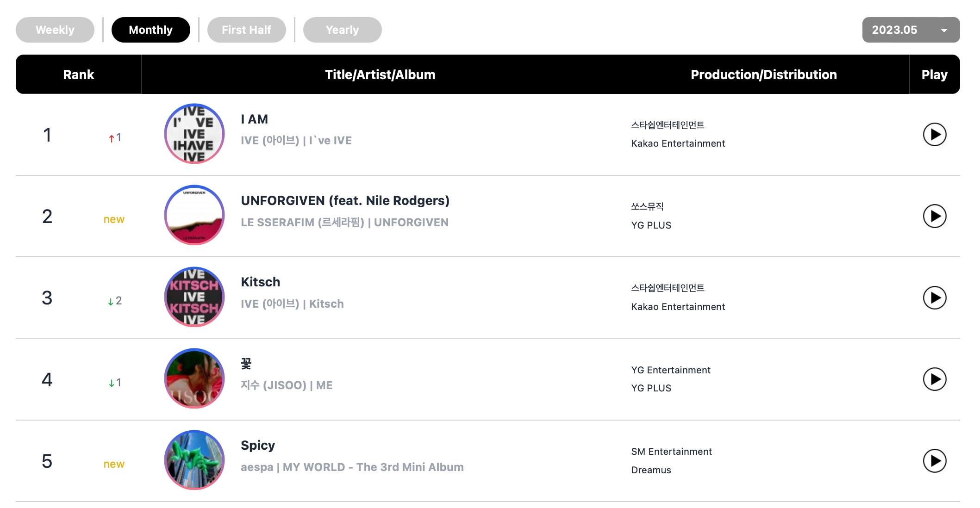Click the IVE Kitsch artist line
This screenshot has height=508, width=980.
point(292,304)
